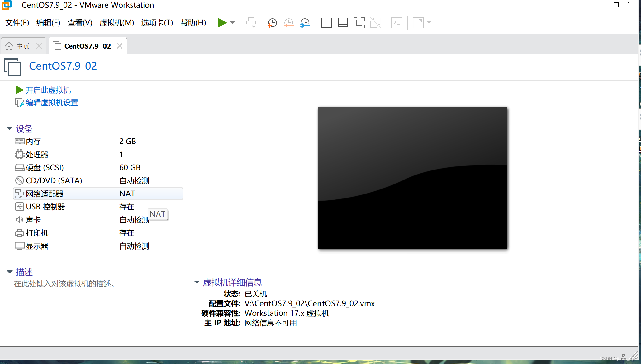Click the VM icon beside CentOS7.9_02 heading

pyautogui.click(x=13, y=67)
